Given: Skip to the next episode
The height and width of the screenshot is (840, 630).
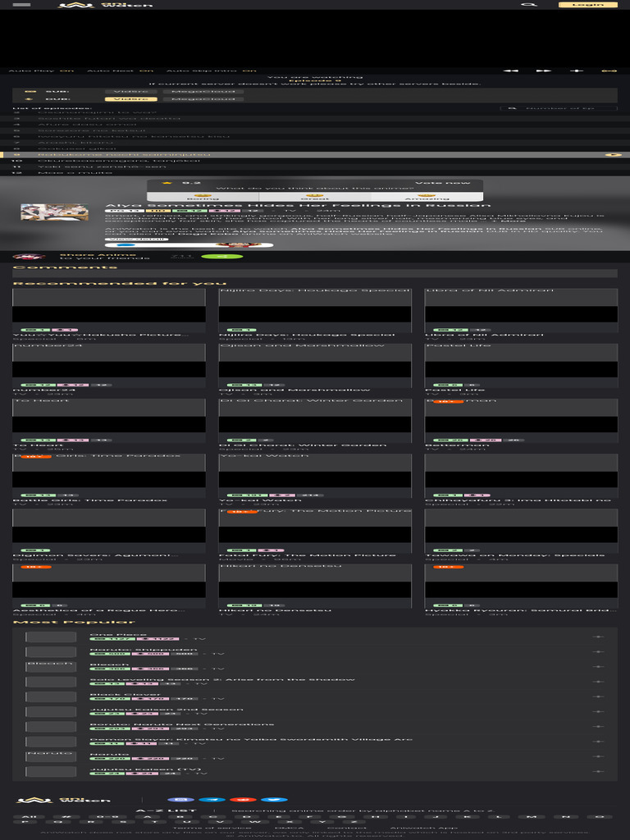Looking at the screenshot, I should coord(543,71).
